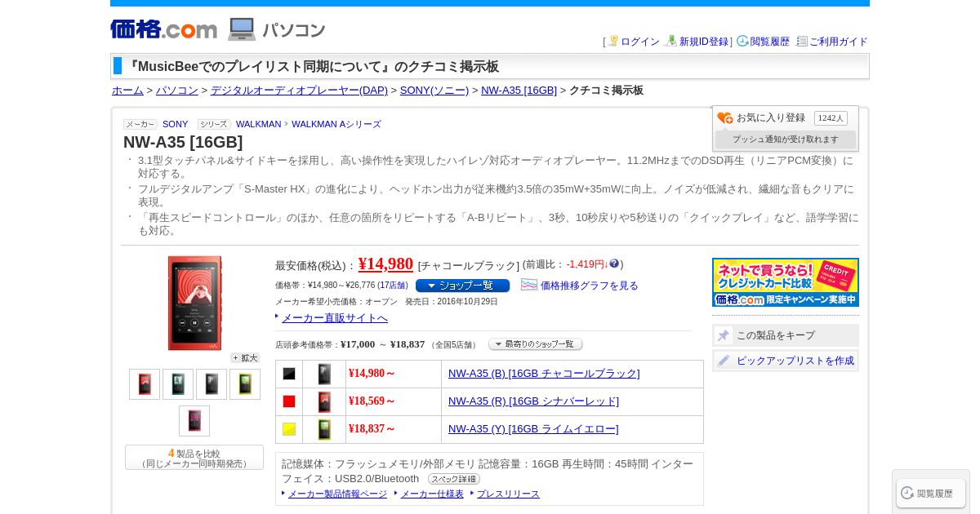Click the WALKMAN Aシリーズ link
This screenshot has height=514, width=980.
336,124
